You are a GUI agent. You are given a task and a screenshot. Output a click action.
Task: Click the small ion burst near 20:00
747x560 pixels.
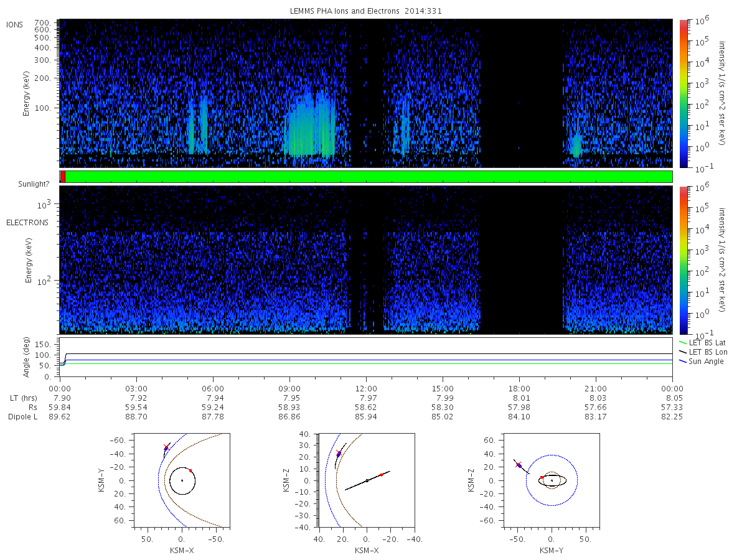[576, 146]
